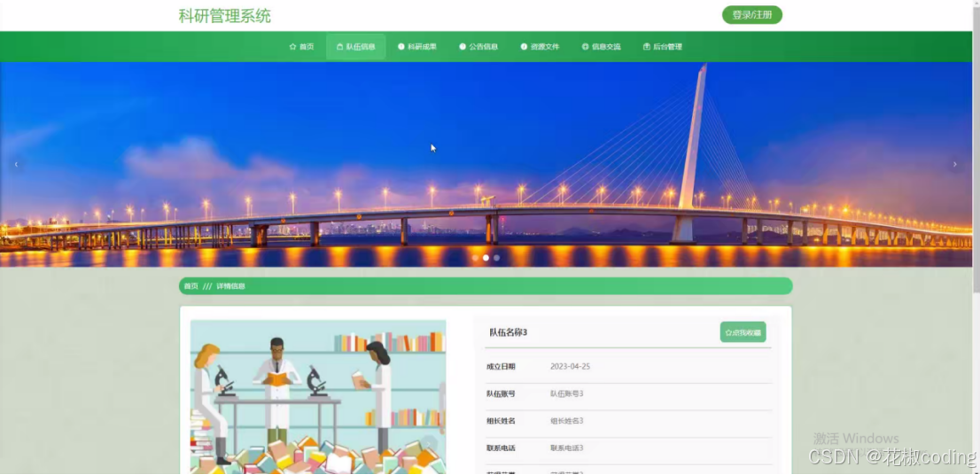
Task: Click the laboratory scientists team image
Action: point(318,397)
